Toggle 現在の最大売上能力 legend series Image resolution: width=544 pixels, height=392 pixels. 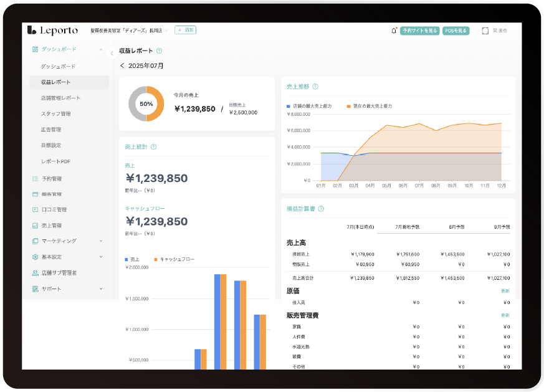pos(370,106)
